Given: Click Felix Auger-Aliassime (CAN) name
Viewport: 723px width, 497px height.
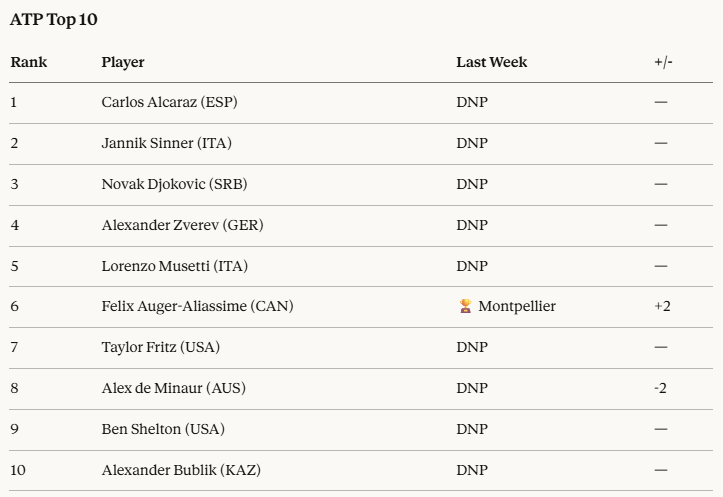Looking at the screenshot, I should pyautogui.click(x=198, y=306).
